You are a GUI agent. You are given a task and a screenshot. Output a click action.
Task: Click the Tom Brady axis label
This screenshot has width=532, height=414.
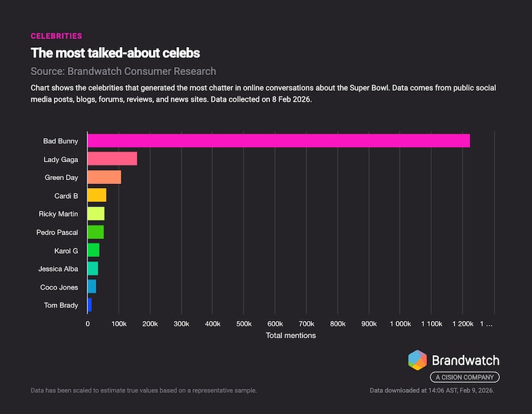(61, 306)
